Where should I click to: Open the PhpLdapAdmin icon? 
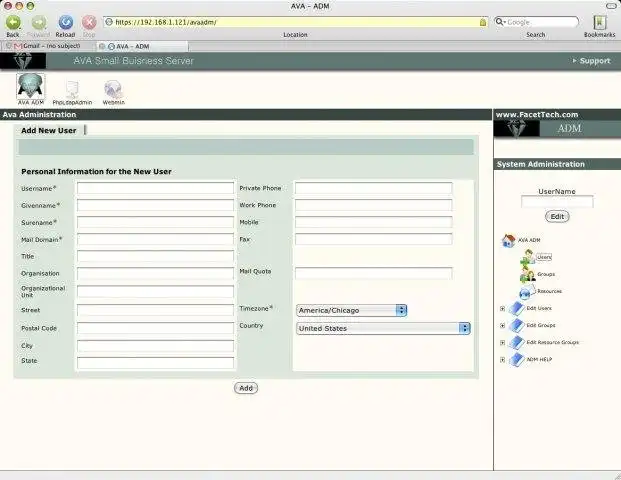(x=72, y=89)
